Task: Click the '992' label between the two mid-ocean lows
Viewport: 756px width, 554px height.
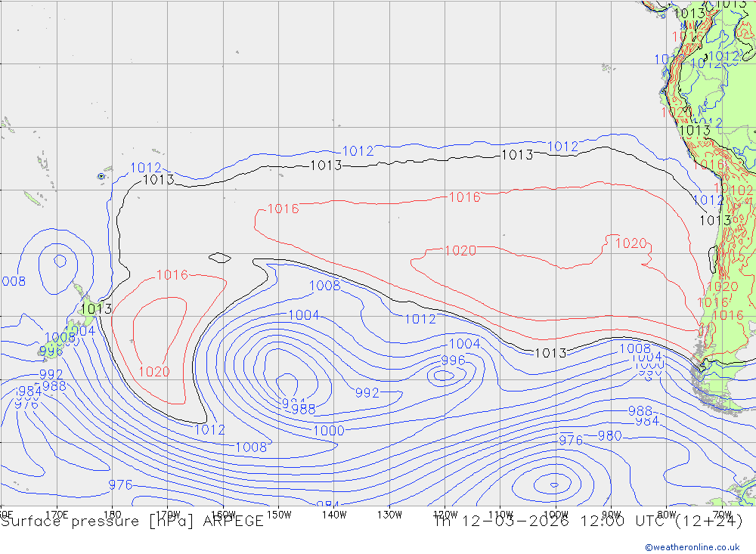Action: click(367, 393)
